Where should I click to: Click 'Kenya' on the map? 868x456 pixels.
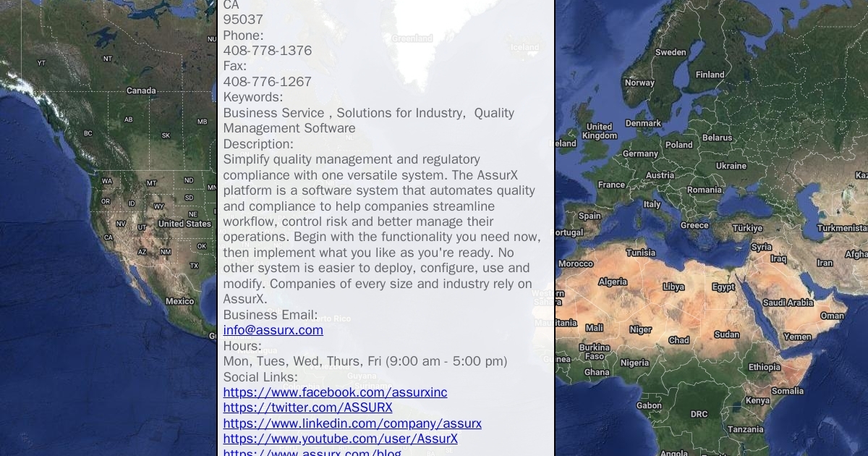point(757,400)
